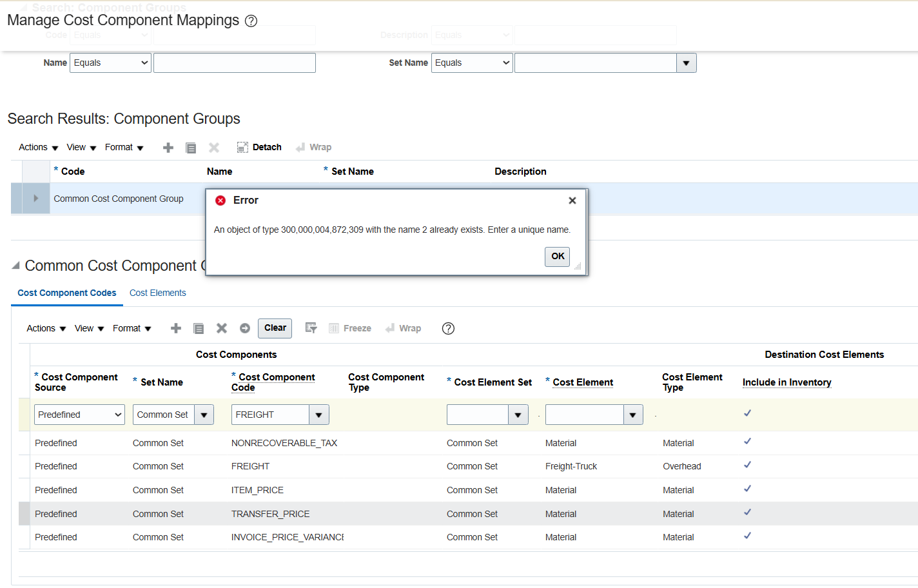Click the Duplicate icon in Search Results toolbar
This screenshot has width=918, height=588.
coord(190,147)
